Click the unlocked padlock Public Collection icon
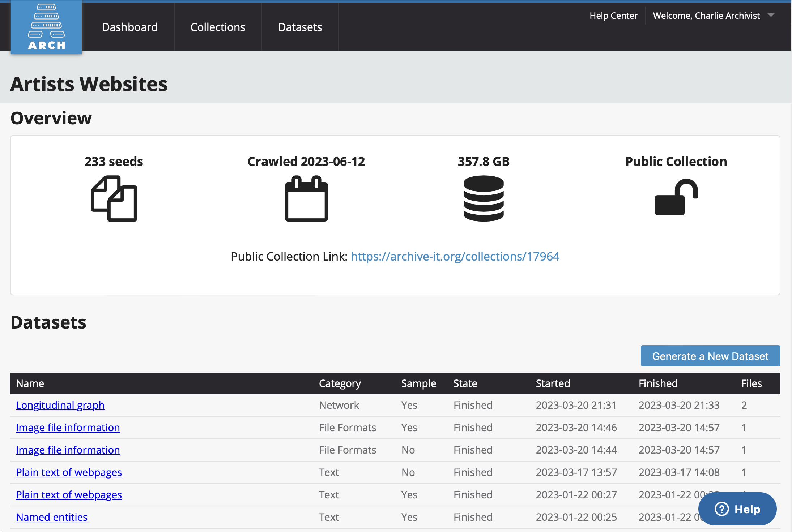792x532 pixels. pos(676,197)
